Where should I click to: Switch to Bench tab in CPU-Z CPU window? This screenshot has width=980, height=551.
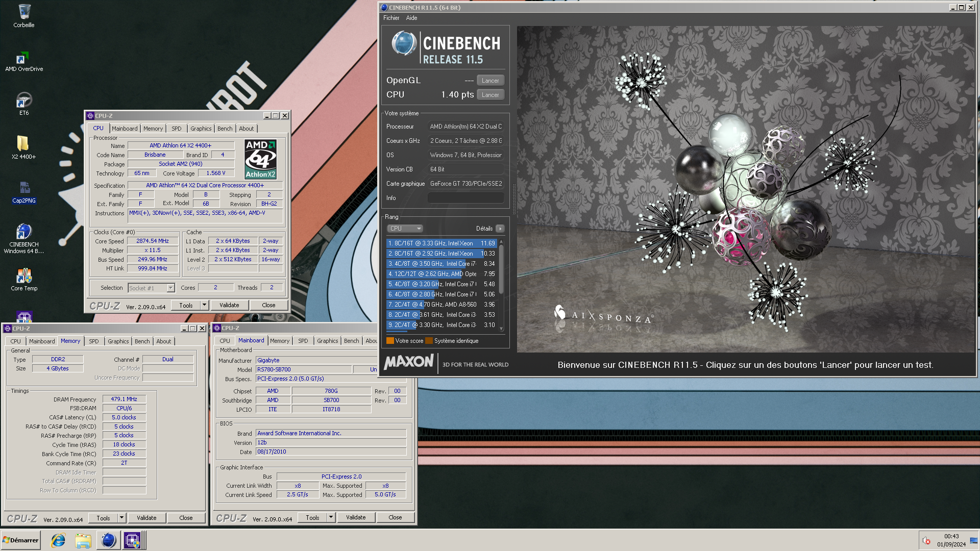(x=225, y=129)
